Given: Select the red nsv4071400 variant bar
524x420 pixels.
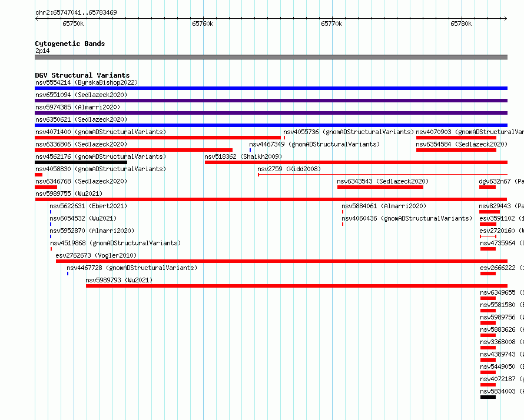Looking at the screenshot, I should [158, 138].
